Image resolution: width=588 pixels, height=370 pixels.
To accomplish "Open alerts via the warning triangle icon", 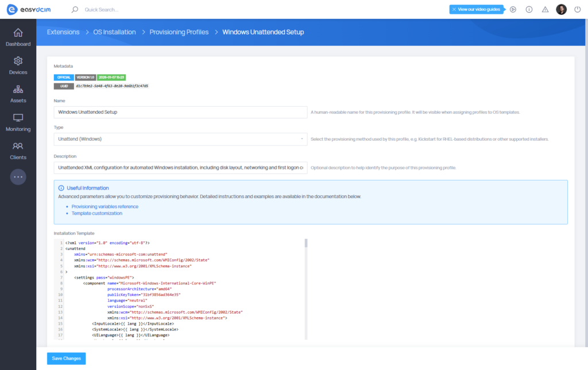I will [545, 9].
